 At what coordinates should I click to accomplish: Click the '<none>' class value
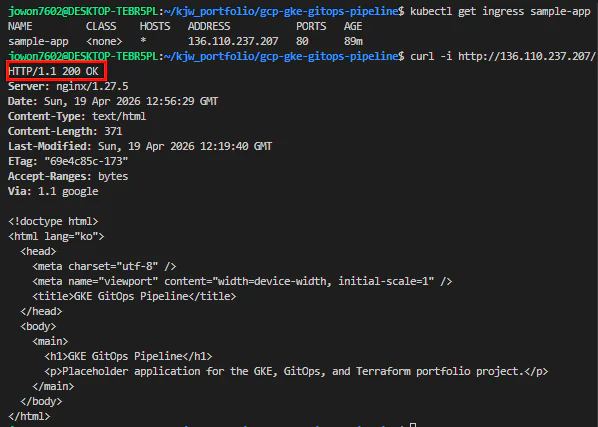(104, 41)
